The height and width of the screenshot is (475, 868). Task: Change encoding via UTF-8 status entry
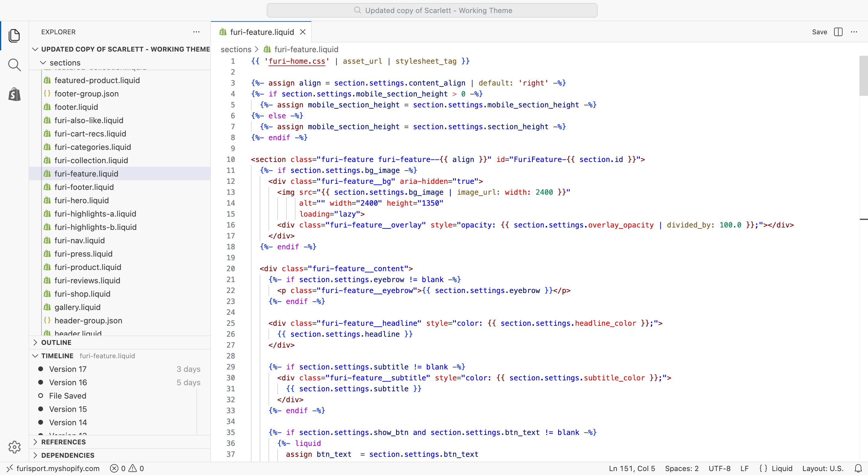pos(719,468)
